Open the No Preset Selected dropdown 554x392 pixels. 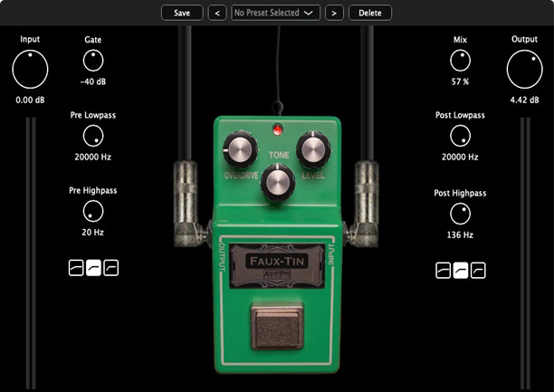click(276, 13)
